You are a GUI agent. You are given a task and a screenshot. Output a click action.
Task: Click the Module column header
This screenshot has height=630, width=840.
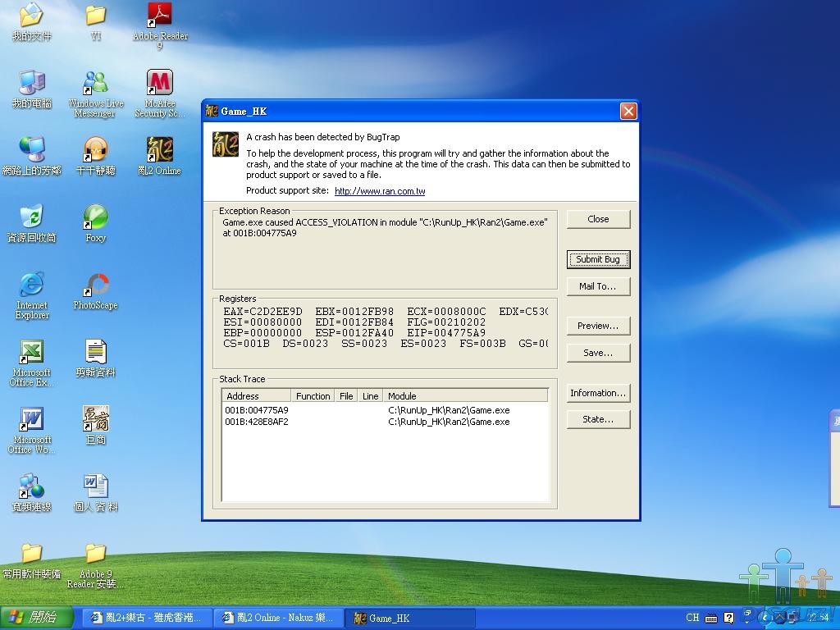(x=466, y=396)
